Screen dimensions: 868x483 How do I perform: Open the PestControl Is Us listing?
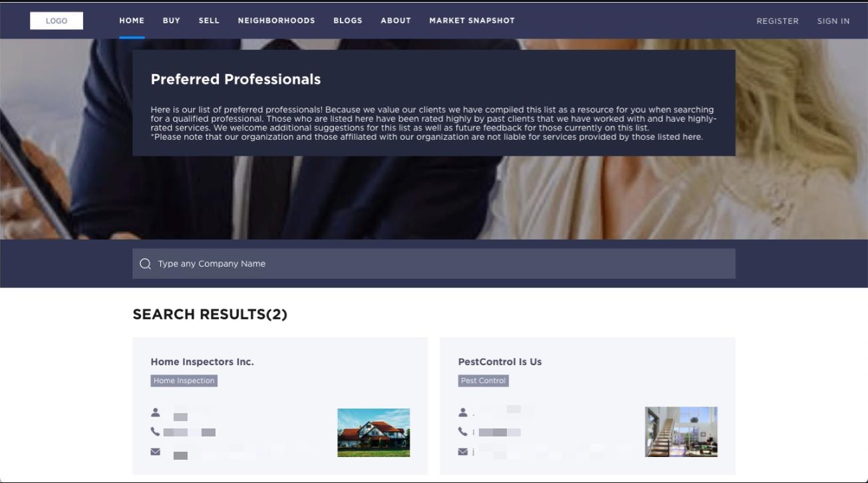500,362
